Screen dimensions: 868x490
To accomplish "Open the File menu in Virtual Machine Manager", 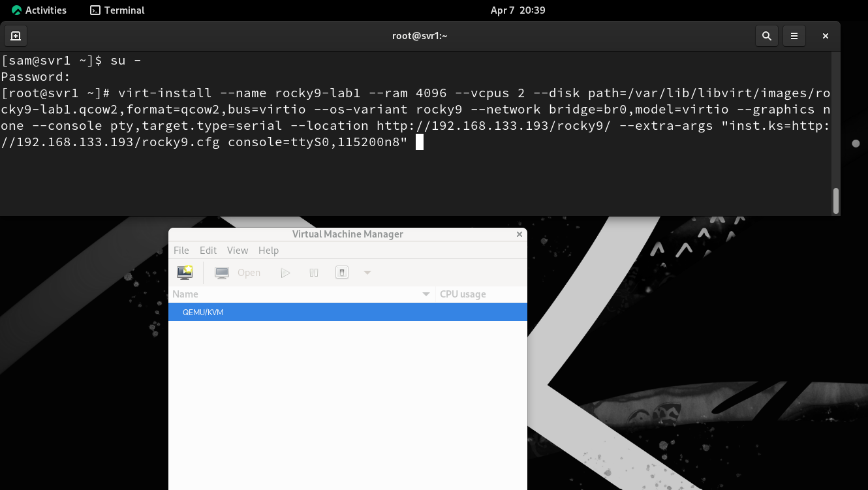I will [x=181, y=251].
